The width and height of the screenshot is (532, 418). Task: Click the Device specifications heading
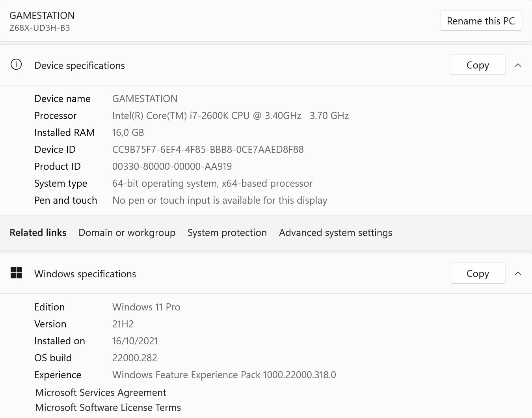coord(80,66)
